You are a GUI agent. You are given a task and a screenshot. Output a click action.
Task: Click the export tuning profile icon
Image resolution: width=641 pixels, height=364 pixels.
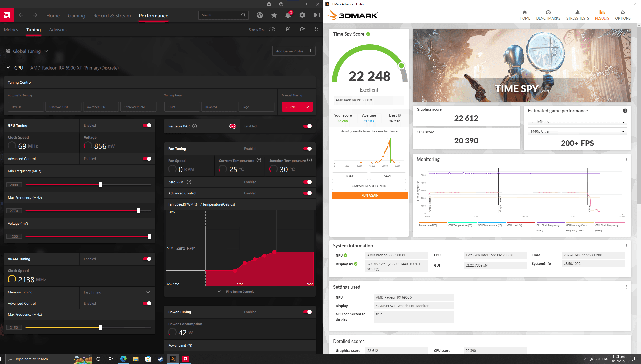click(302, 29)
